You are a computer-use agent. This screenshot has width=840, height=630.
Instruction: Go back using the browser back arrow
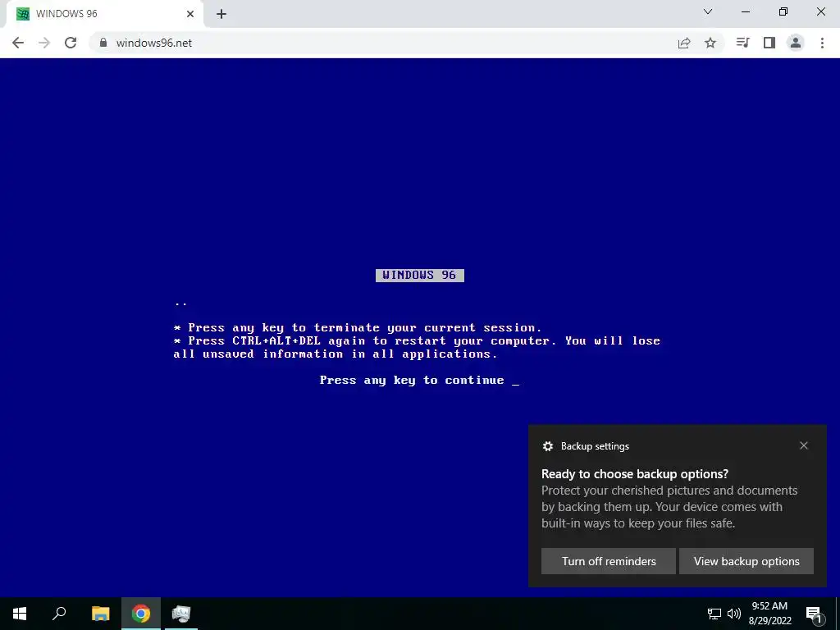18,43
